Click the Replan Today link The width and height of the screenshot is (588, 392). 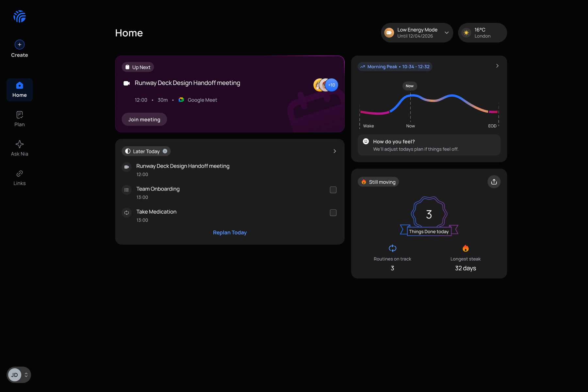230,233
